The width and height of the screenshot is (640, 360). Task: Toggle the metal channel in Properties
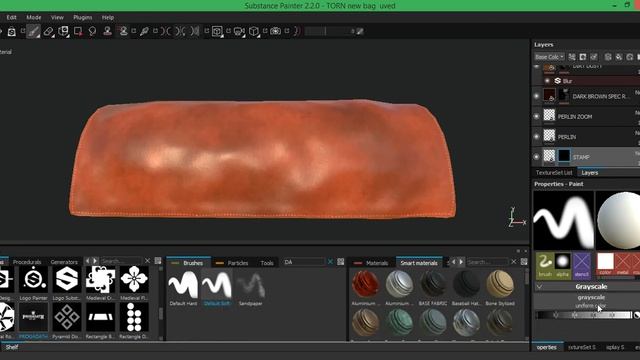[x=623, y=264]
